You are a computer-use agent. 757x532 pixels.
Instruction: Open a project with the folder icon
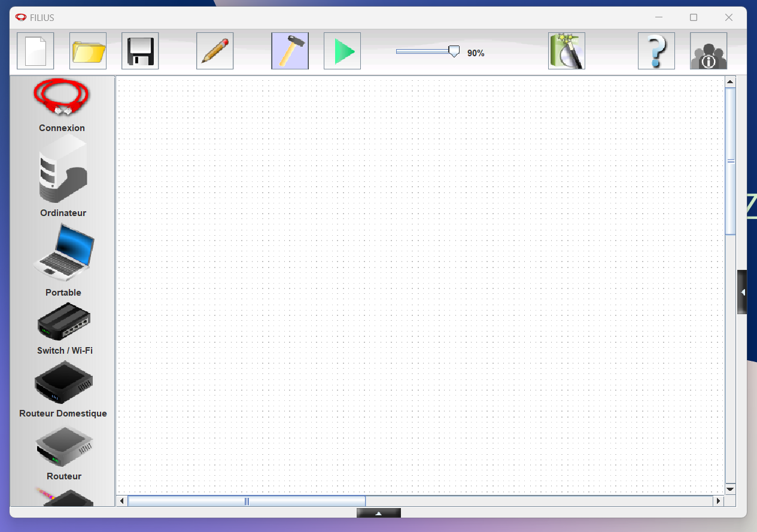(88, 51)
